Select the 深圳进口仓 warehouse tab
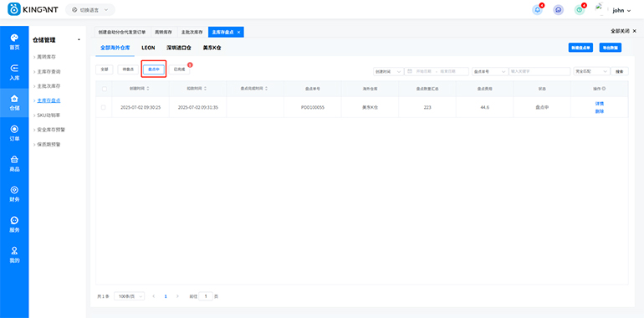The height and width of the screenshot is (318, 644). click(x=179, y=48)
